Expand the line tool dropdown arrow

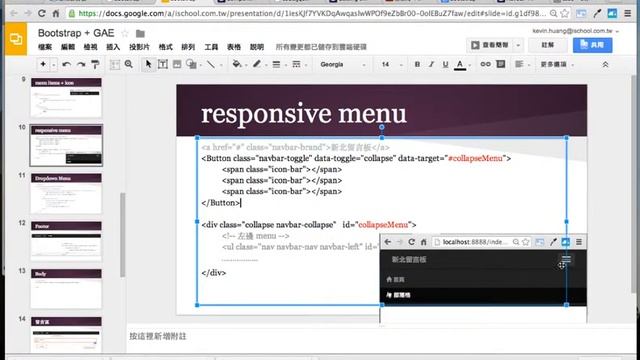click(221, 65)
